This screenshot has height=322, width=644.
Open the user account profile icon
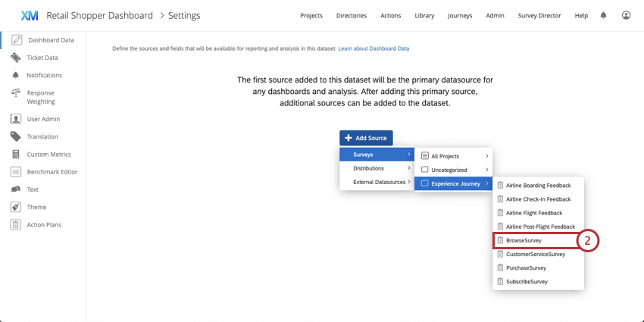point(626,16)
